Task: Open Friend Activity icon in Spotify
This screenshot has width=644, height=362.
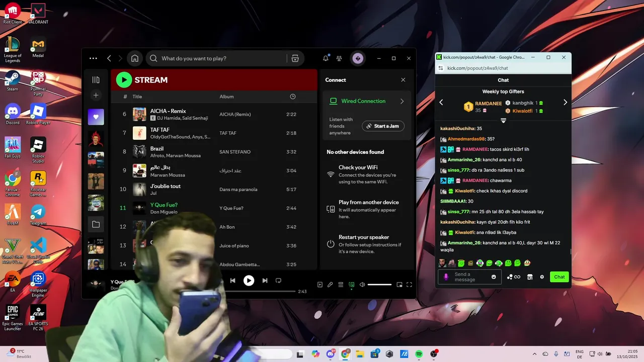Action: click(339, 58)
